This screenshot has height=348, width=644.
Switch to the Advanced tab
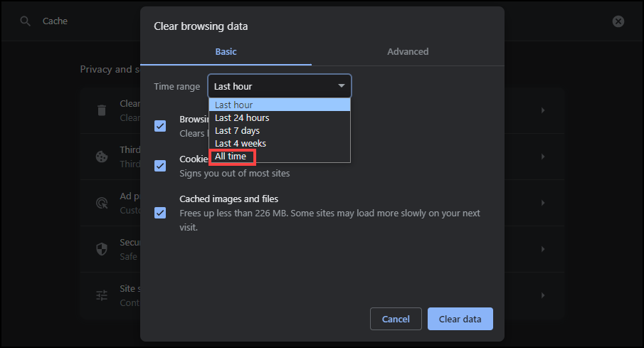pos(408,52)
